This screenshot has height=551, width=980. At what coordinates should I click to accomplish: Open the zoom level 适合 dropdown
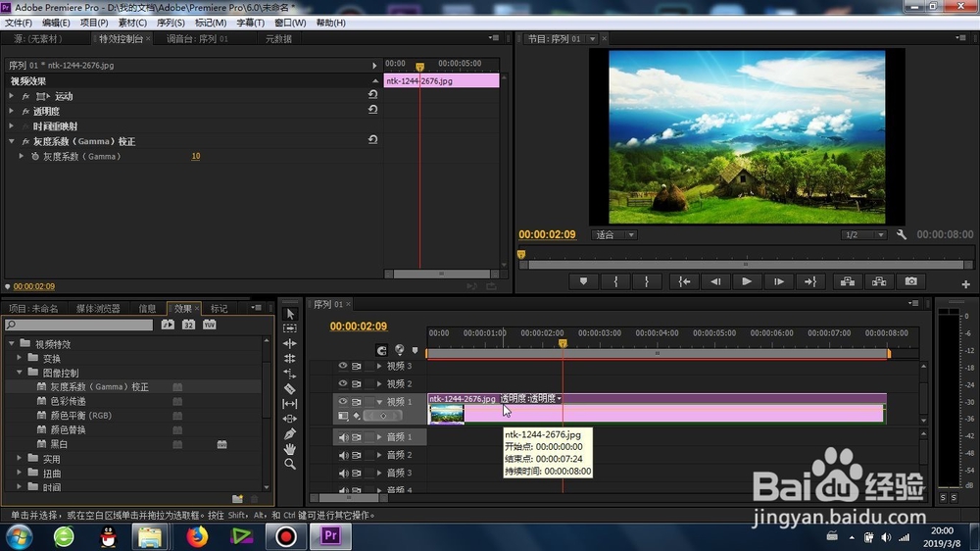613,235
